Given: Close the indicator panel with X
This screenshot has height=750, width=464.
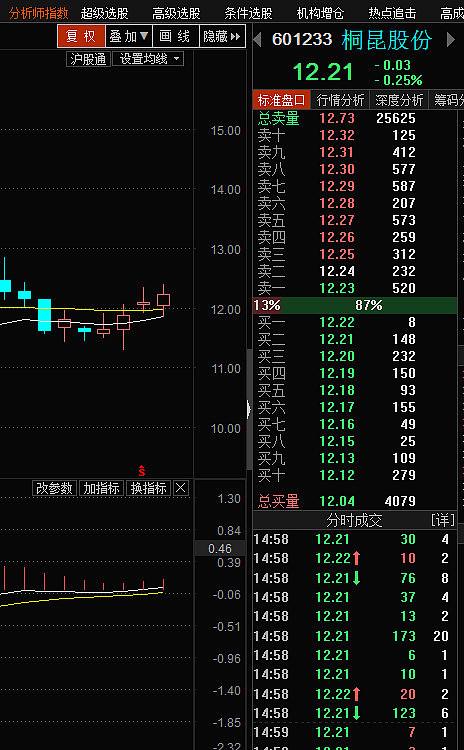Looking at the screenshot, I should [181, 488].
